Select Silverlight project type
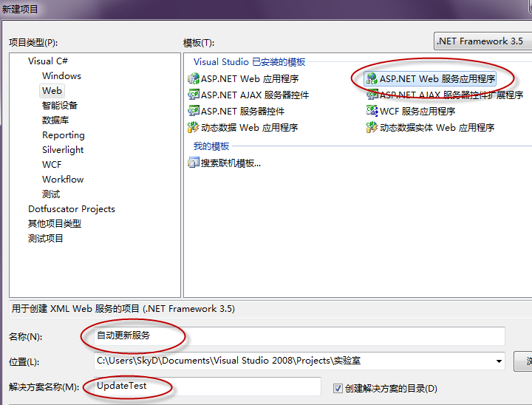The height and width of the screenshot is (405, 532). [x=63, y=150]
